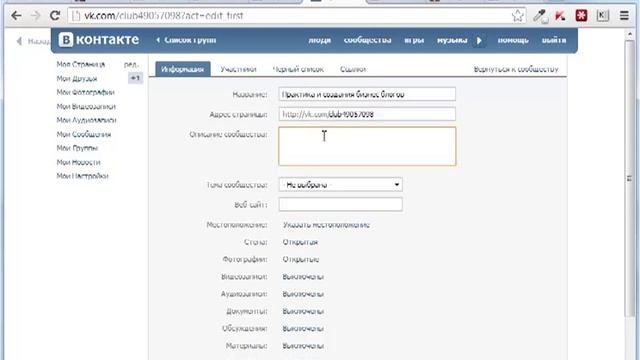Click the Название input field
The height and width of the screenshot is (360, 640).
[x=367, y=94]
